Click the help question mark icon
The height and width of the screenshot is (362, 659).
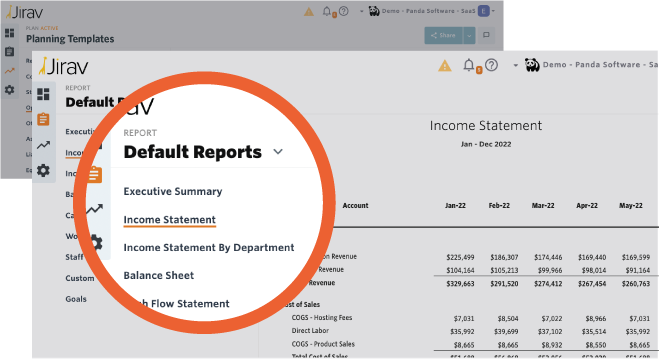[x=491, y=65]
